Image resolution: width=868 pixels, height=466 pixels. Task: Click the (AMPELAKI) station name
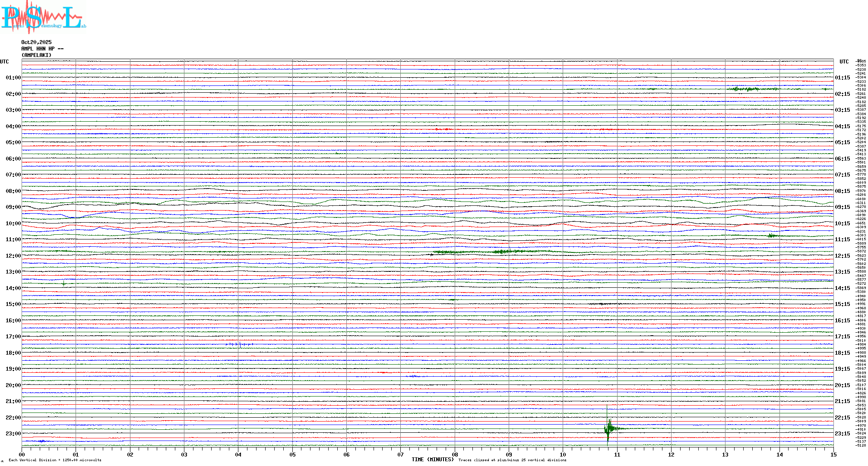[36, 55]
